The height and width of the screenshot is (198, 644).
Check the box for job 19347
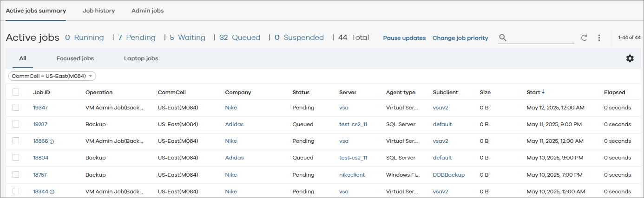pos(16,108)
